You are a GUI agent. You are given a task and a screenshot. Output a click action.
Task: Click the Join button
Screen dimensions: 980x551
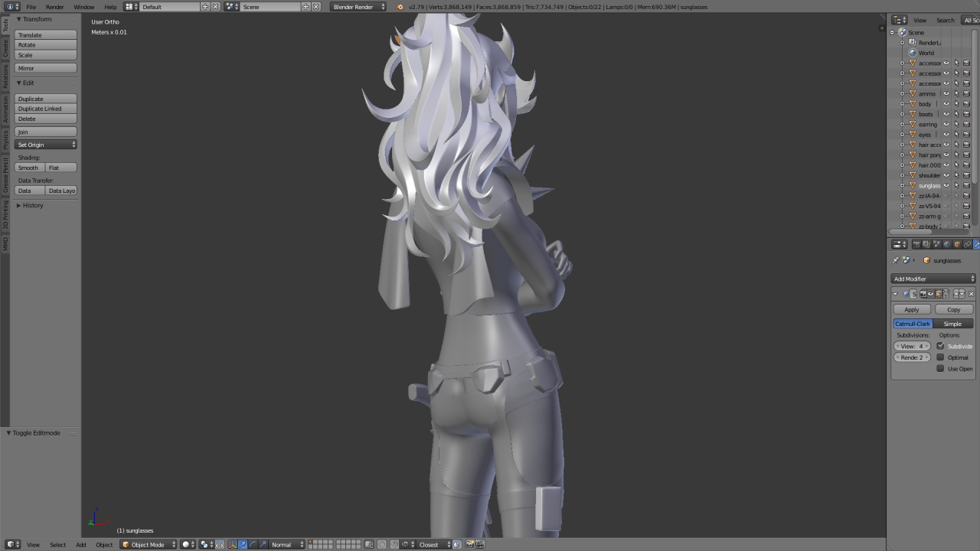[x=46, y=132]
